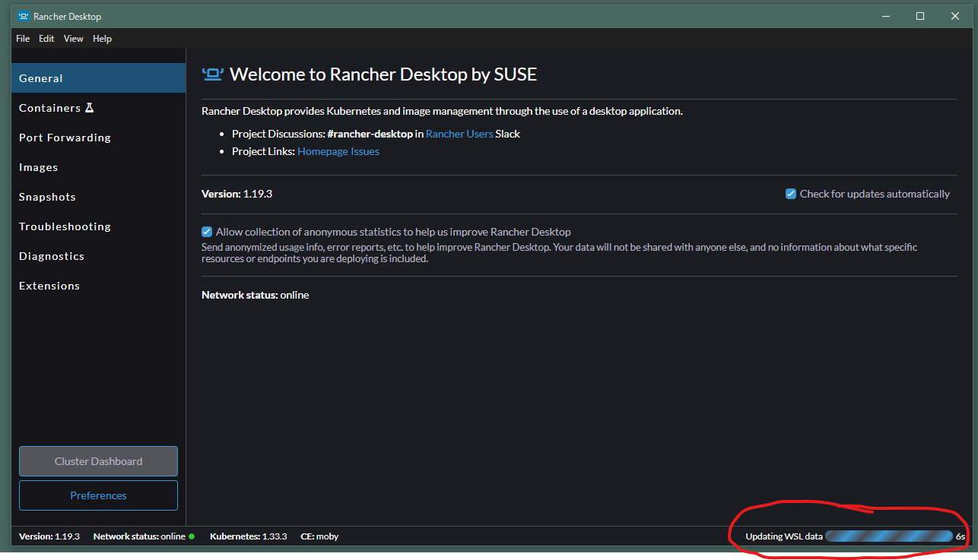Navigate to Troubleshooting
This screenshot has height=560, width=978.
pyautogui.click(x=99, y=226)
